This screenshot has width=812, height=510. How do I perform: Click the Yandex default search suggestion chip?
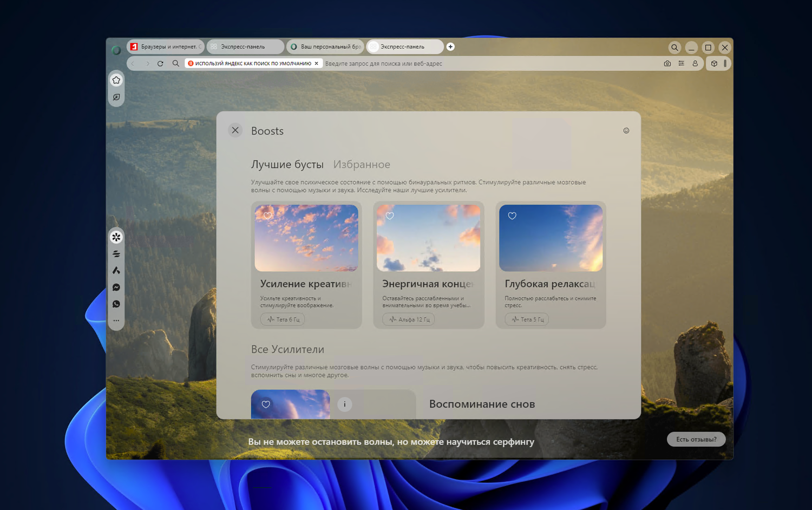(x=253, y=63)
